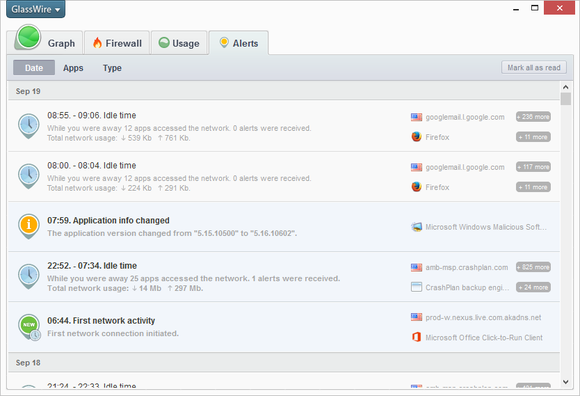Select the 07:59. Application info changed alert
This screenshot has width=580, height=396.
click(x=284, y=227)
